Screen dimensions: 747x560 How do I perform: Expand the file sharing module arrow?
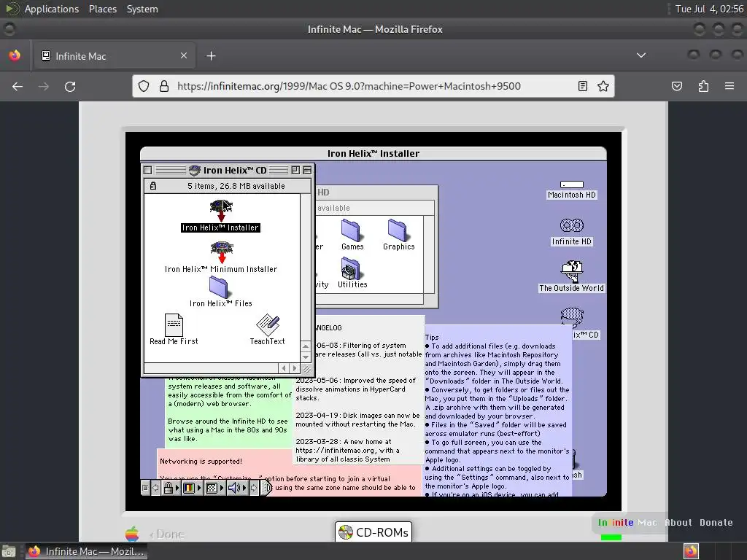tap(177, 488)
